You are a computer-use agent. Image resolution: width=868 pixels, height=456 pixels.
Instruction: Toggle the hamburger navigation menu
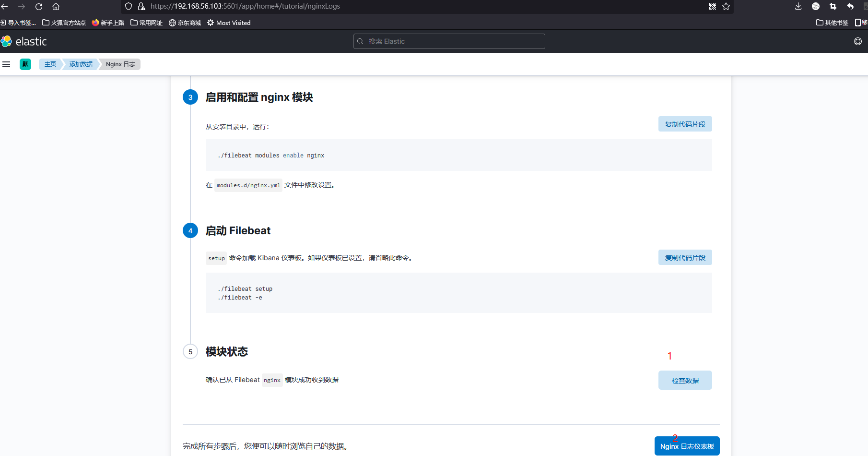click(x=6, y=64)
